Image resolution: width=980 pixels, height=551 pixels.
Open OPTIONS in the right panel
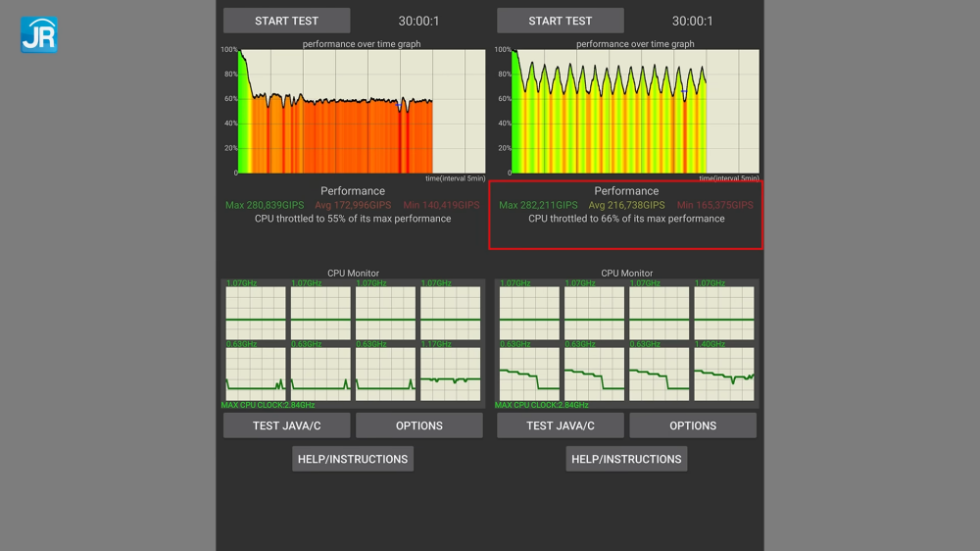click(693, 426)
